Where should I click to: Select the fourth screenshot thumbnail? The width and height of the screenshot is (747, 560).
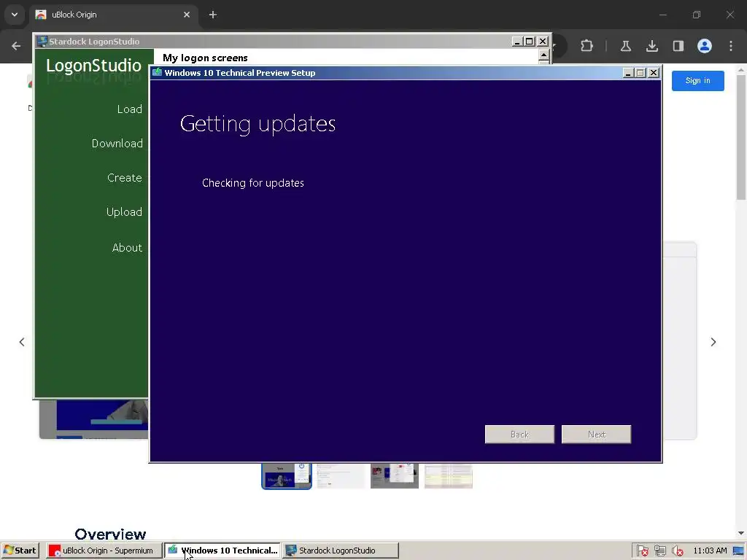449,475
